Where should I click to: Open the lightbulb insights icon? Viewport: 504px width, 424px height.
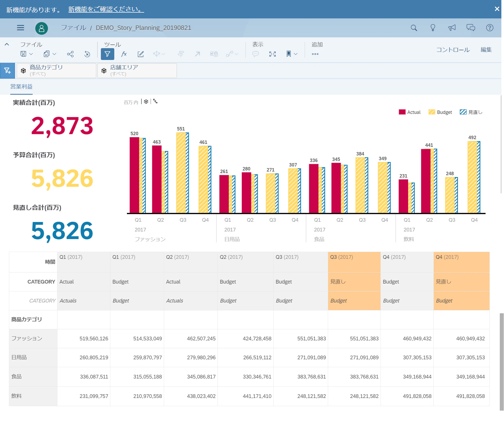433,28
